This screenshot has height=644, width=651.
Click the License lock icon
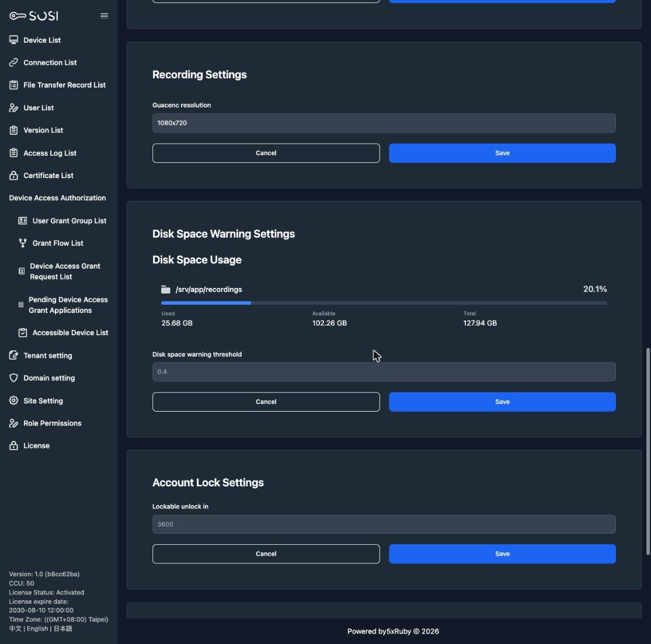click(x=13, y=445)
